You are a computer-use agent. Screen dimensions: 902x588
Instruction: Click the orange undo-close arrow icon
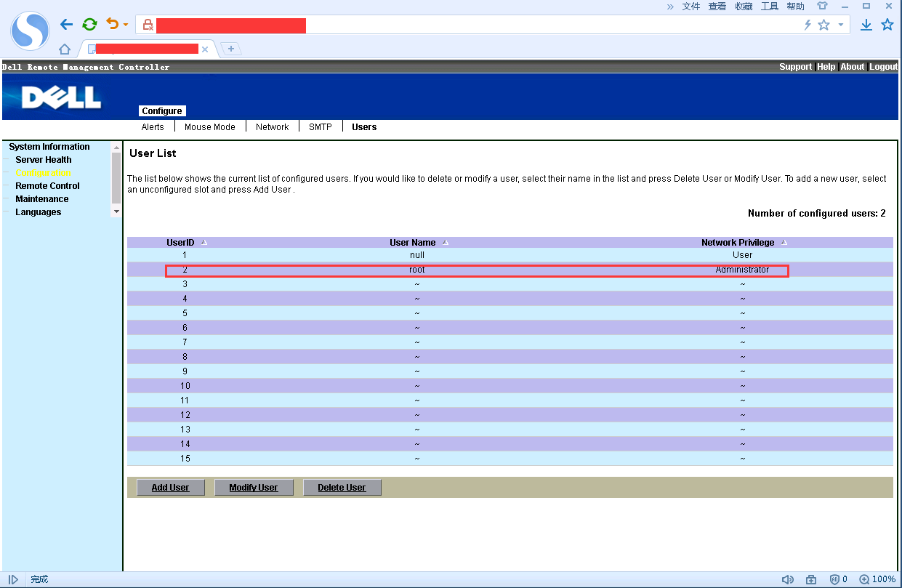pyautogui.click(x=112, y=24)
